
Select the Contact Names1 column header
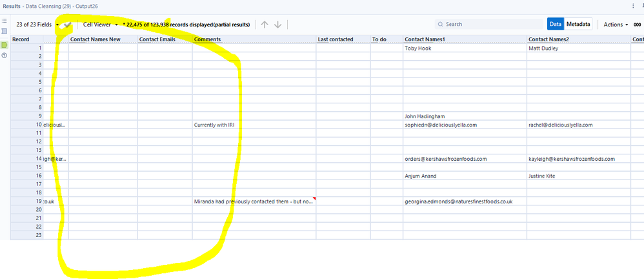[465, 39]
